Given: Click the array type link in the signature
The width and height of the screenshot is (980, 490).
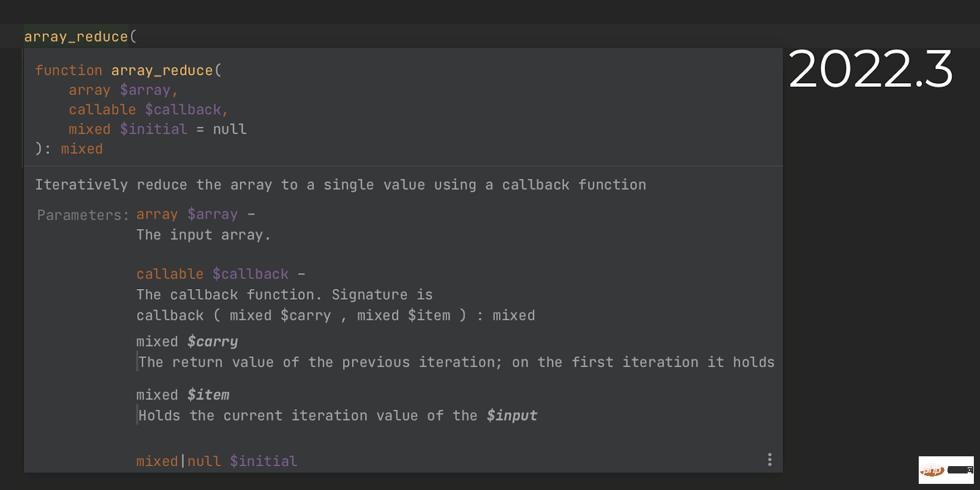Looking at the screenshot, I should 89,89.
